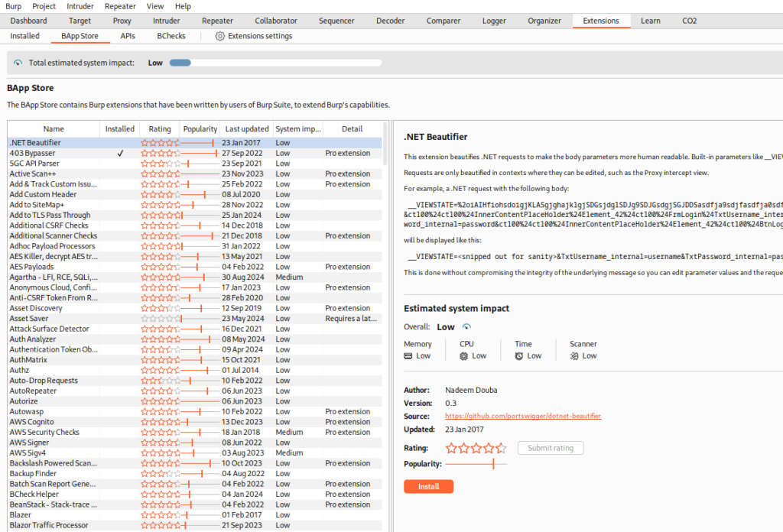Viewport: 783px width, 532px height.
Task: Click the CPU impact chip icon
Action: click(464, 356)
